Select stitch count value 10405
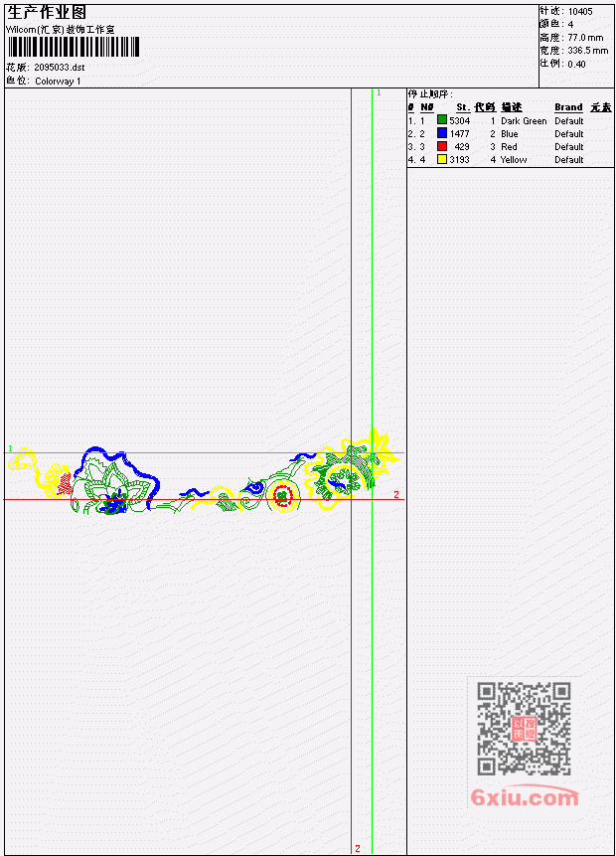616x856 pixels. [580, 12]
